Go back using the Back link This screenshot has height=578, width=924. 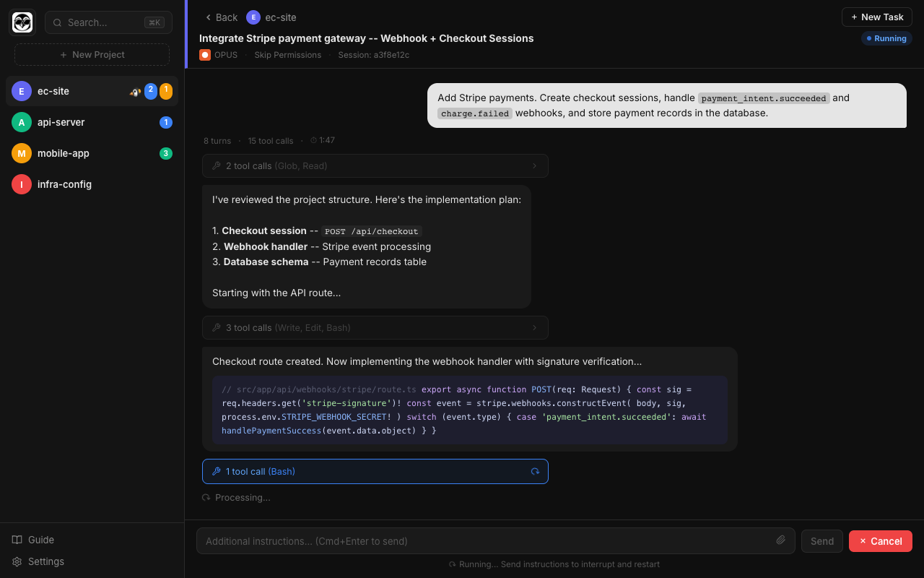(220, 17)
